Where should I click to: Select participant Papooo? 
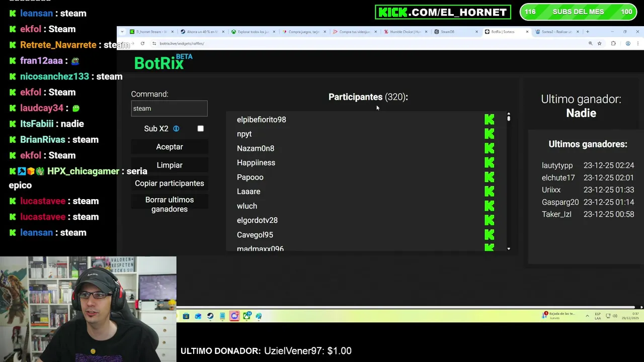(x=250, y=177)
